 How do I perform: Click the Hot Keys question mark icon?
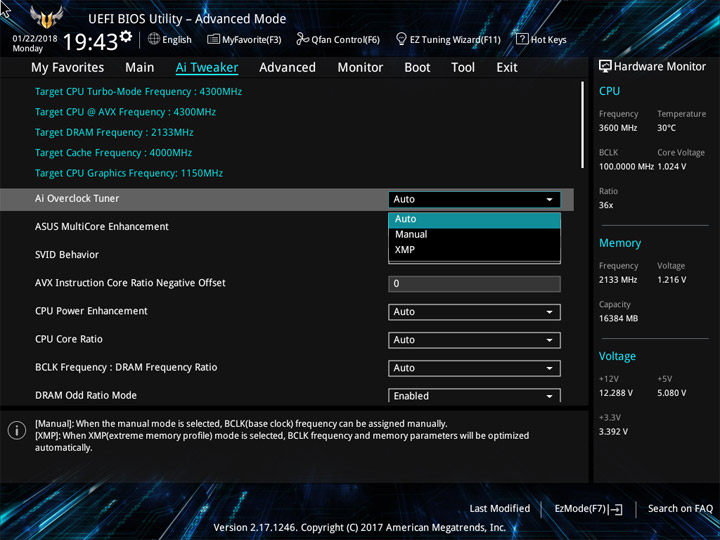coord(522,39)
